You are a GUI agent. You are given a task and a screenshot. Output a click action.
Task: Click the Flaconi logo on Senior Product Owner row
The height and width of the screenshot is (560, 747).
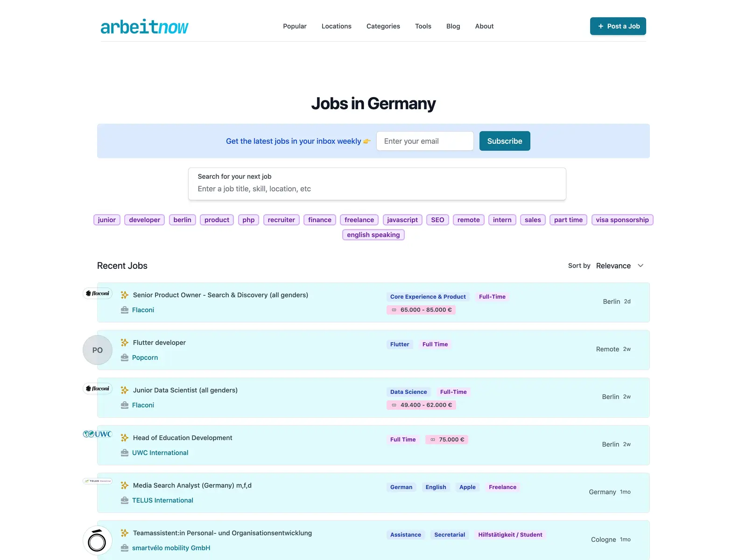coord(98,294)
